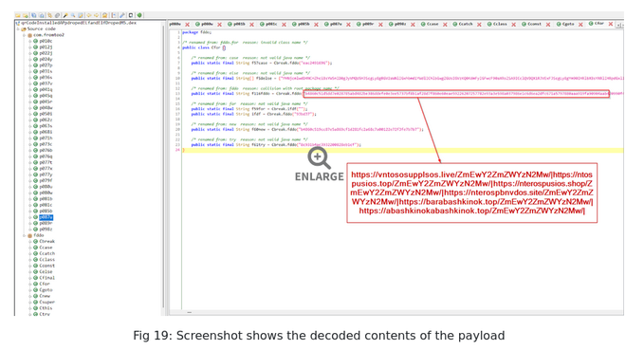Expand the p073c class node
The width and height of the screenshot is (644, 350).
coord(30,144)
